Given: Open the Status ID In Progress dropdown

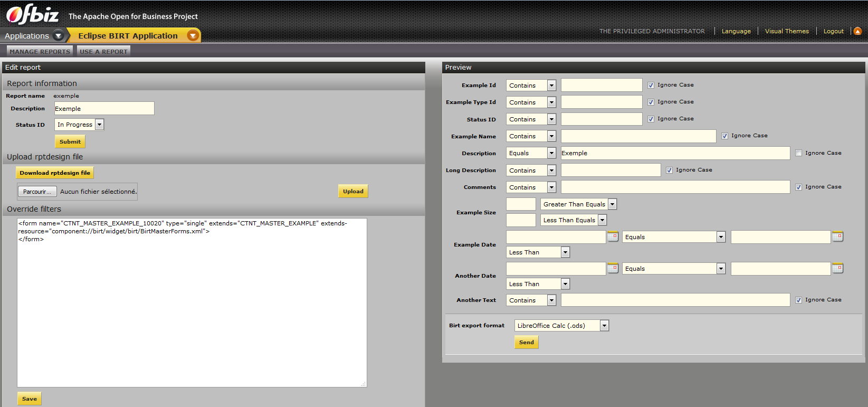Looking at the screenshot, I should [x=79, y=125].
